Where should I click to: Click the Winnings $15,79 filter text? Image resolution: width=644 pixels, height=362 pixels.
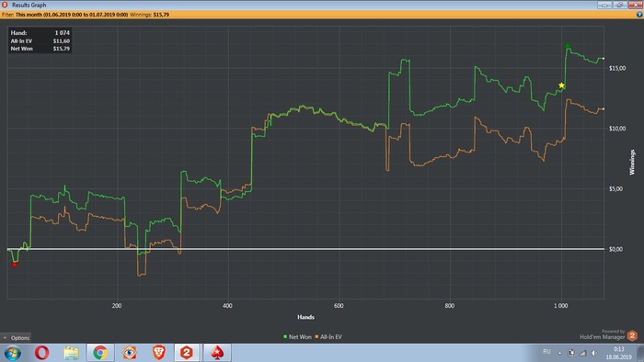point(149,15)
